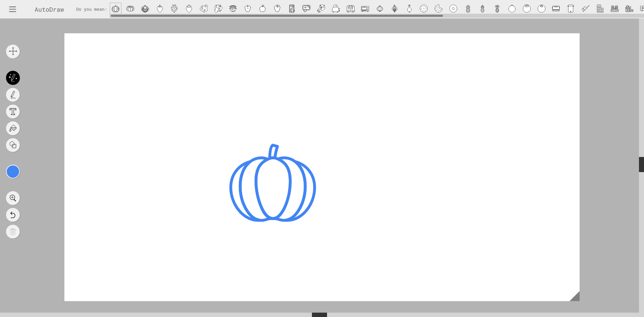The image size is (644, 317).
Task: Choose the cooler box suggestion
Action: [556, 9]
